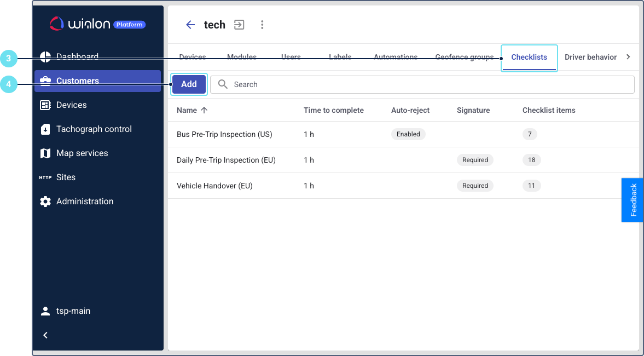The image size is (644, 356).
Task: Click the HTTP Sites icon
Action: coord(45,177)
